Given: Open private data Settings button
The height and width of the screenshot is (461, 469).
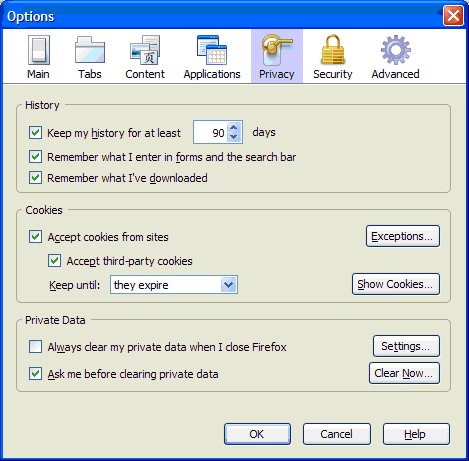Looking at the screenshot, I should pyautogui.click(x=406, y=346).
